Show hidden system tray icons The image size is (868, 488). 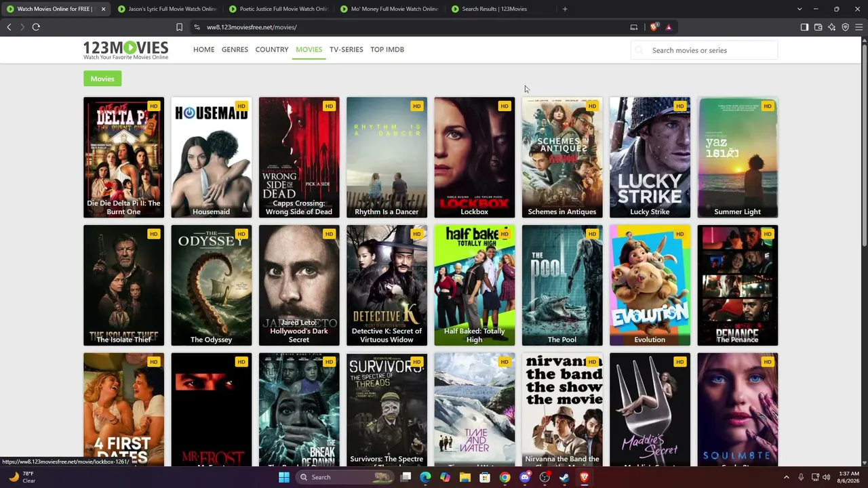(787, 477)
